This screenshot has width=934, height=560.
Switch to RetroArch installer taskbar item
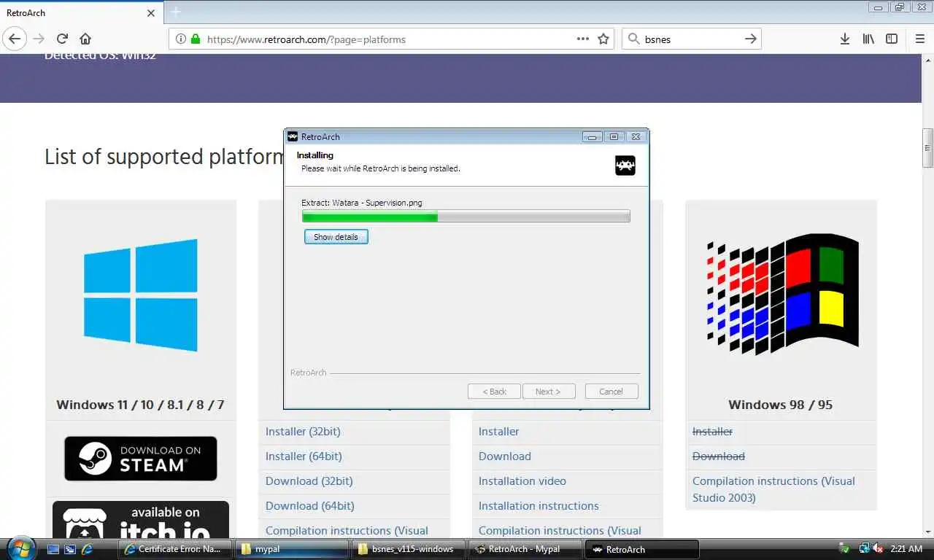point(642,549)
